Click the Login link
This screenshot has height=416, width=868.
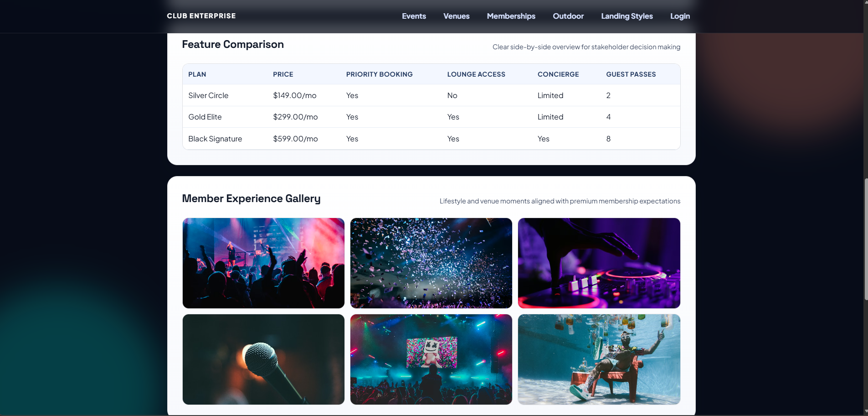tap(679, 16)
